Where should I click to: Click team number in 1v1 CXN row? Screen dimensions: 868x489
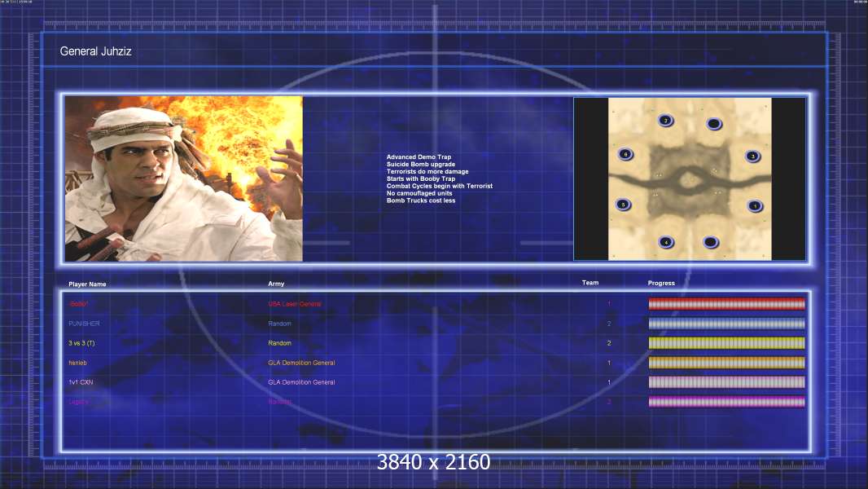tap(609, 382)
